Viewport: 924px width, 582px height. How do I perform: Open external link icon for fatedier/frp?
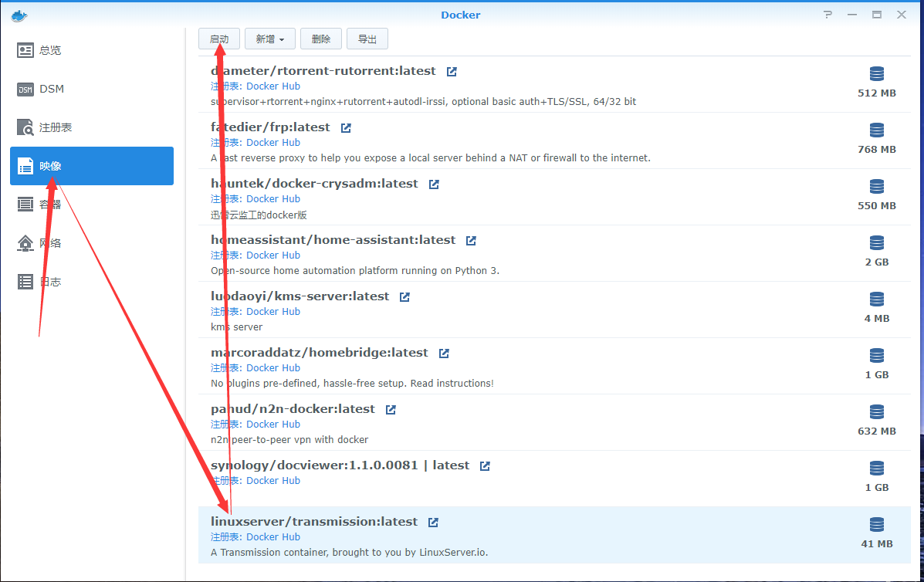pyautogui.click(x=346, y=128)
